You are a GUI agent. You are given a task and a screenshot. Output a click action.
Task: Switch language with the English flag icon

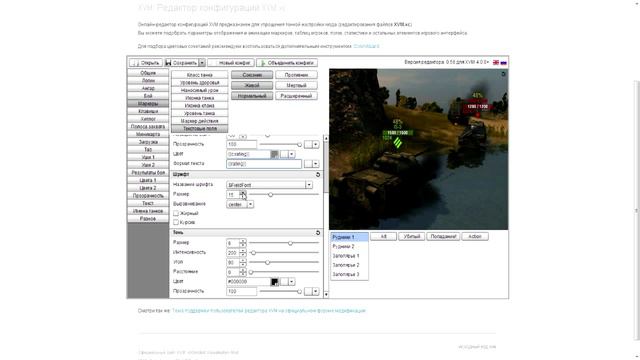click(x=496, y=62)
